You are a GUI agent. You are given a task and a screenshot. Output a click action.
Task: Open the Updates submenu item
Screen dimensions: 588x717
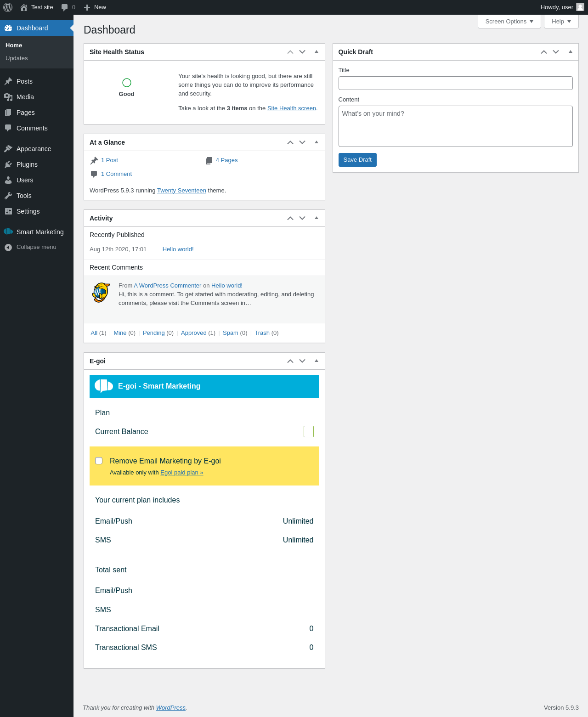coord(17,58)
